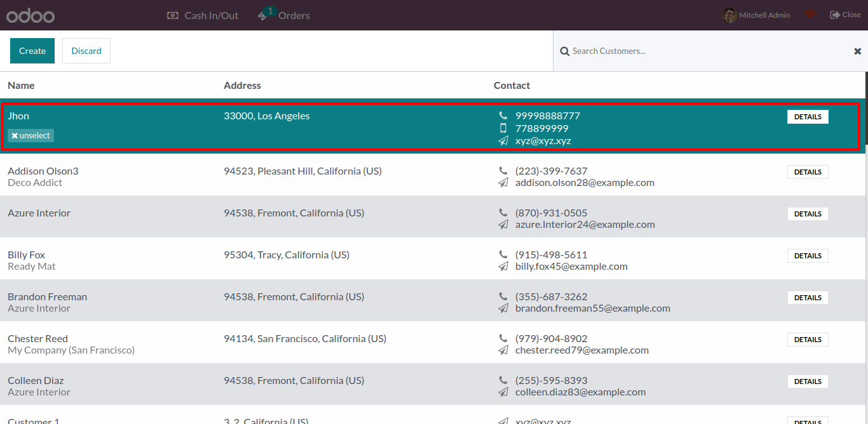Click email icon beside billy.fox45@example.com

click(x=503, y=267)
